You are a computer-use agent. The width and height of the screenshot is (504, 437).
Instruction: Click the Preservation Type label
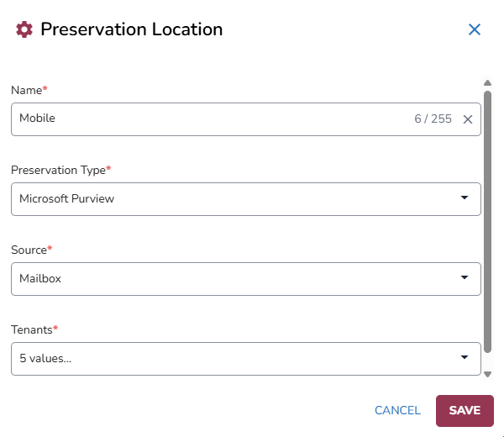point(60,170)
